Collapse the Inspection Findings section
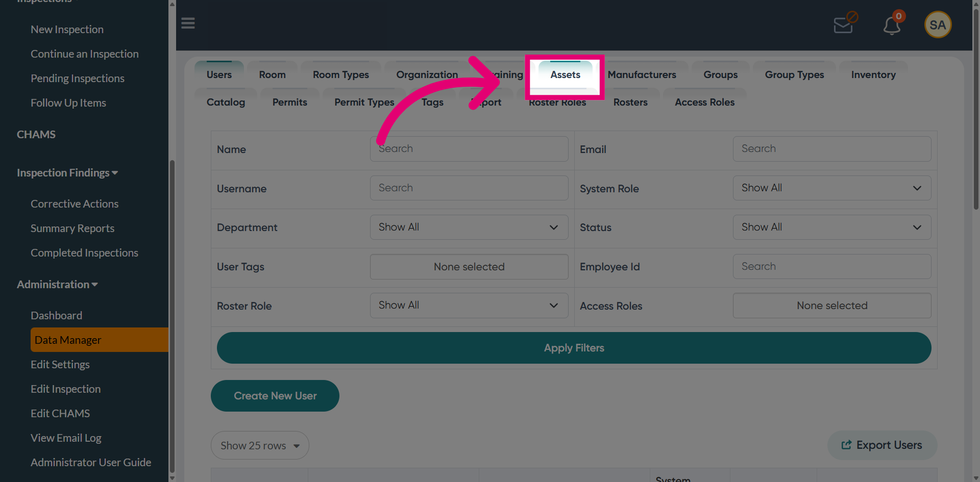 tap(67, 173)
